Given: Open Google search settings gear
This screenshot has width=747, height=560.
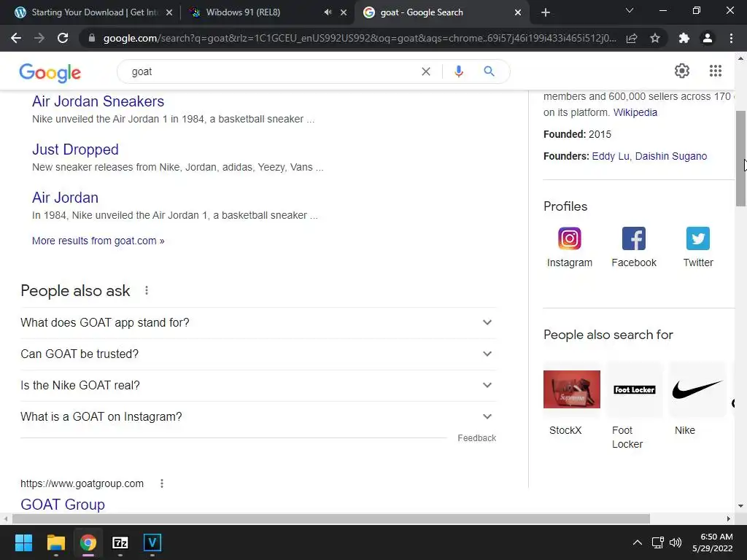Looking at the screenshot, I should [x=682, y=71].
